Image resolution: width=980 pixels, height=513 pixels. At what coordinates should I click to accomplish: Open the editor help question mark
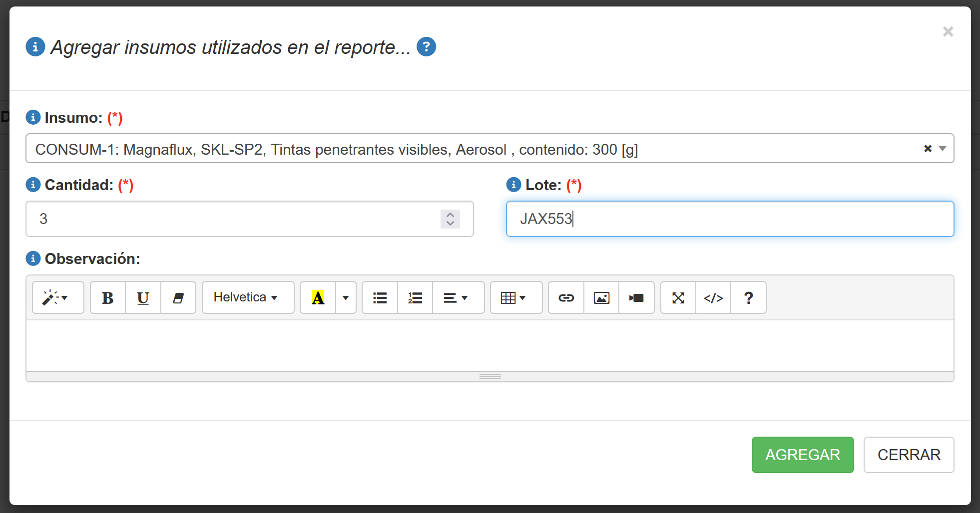[748, 298]
